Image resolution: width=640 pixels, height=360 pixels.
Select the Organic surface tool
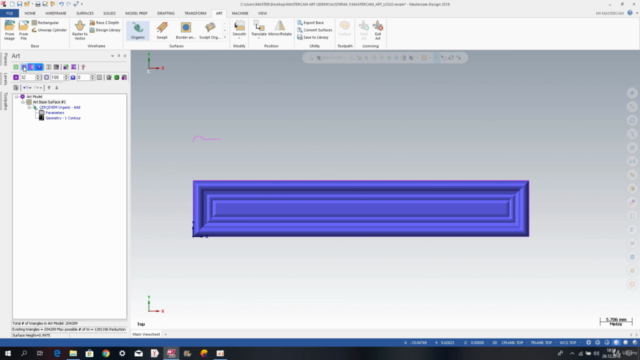tap(138, 31)
